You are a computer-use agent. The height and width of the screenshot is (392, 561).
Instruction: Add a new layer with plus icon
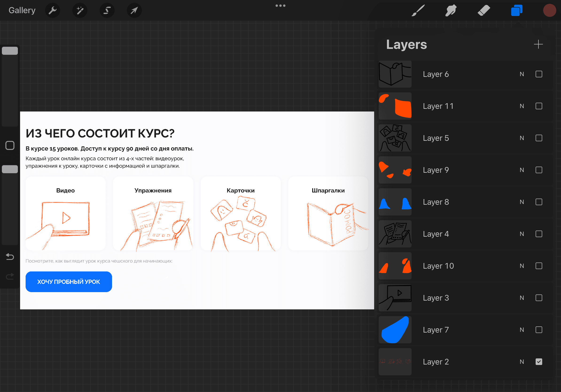pyautogui.click(x=538, y=44)
